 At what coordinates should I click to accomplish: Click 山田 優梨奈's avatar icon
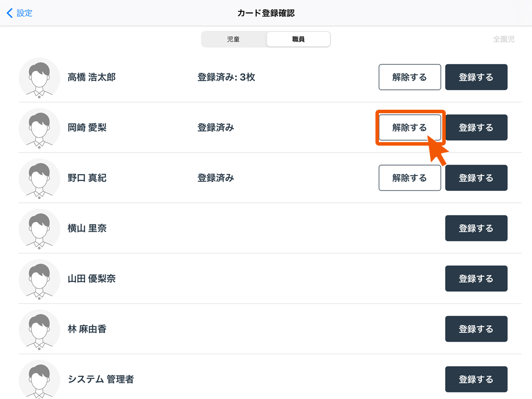(39, 279)
